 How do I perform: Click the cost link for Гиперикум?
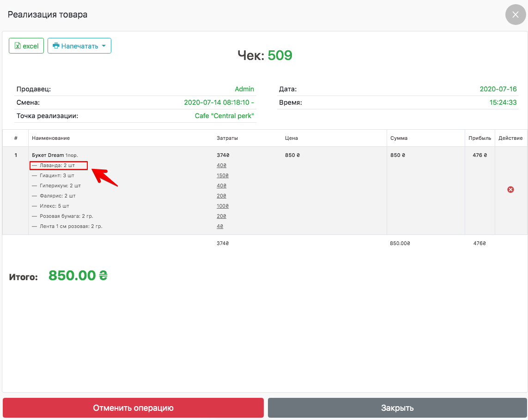[x=221, y=186]
